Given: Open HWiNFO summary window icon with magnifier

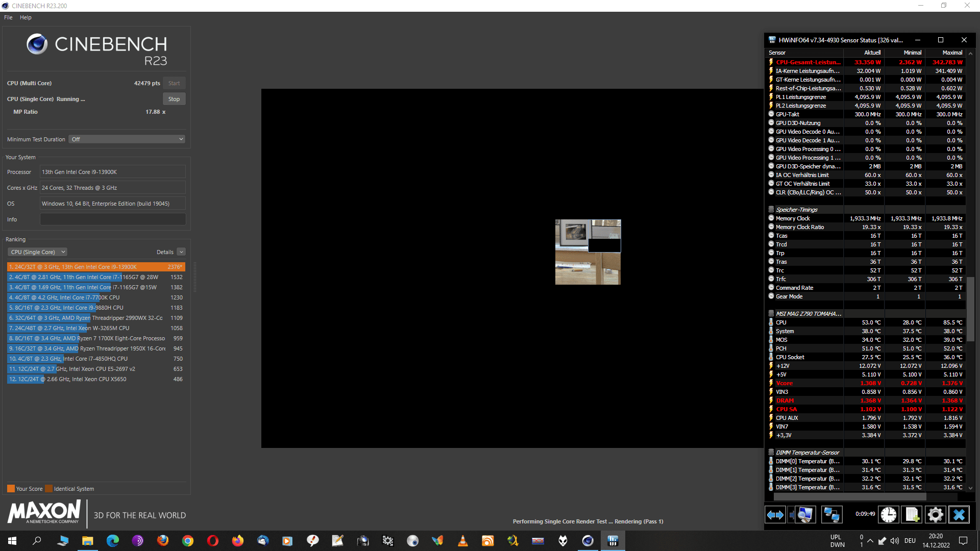Looking at the screenshot, I should pyautogui.click(x=805, y=515).
